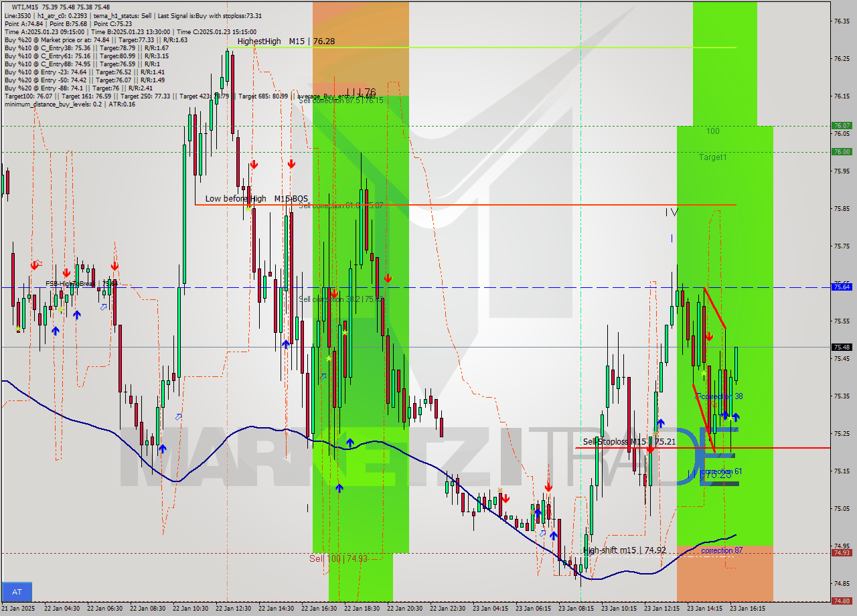
Task: Select the red 74.80 price tag
Action: tap(841, 601)
